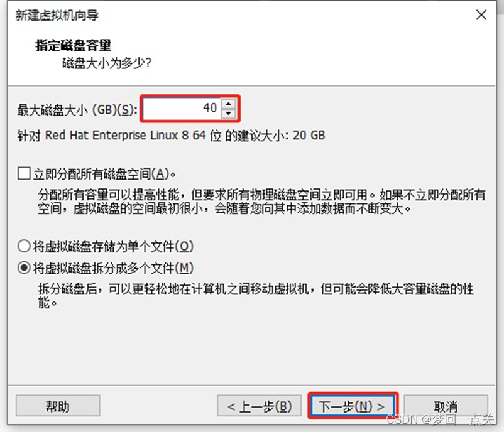The height and width of the screenshot is (432, 504).
Task: Close the 新建虚拟机向导 dialog with X
Action: pos(481,15)
